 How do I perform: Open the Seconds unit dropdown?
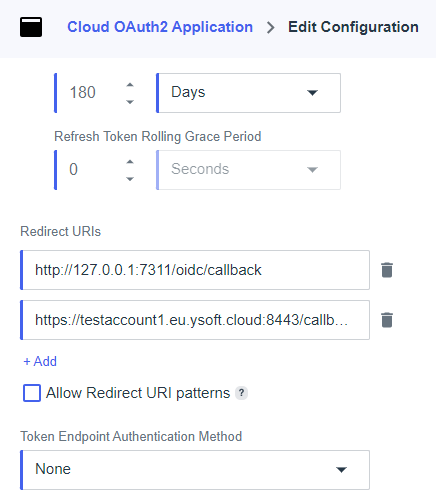249,170
